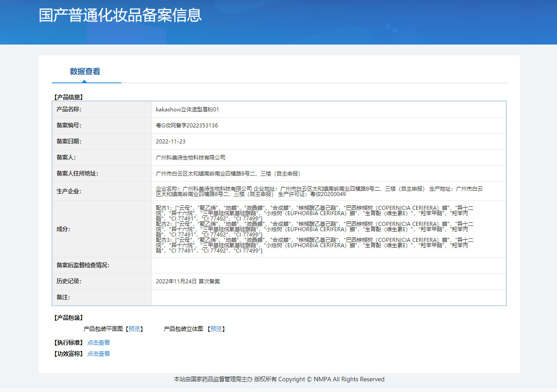Click the 备案人 row label

(66, 158)
